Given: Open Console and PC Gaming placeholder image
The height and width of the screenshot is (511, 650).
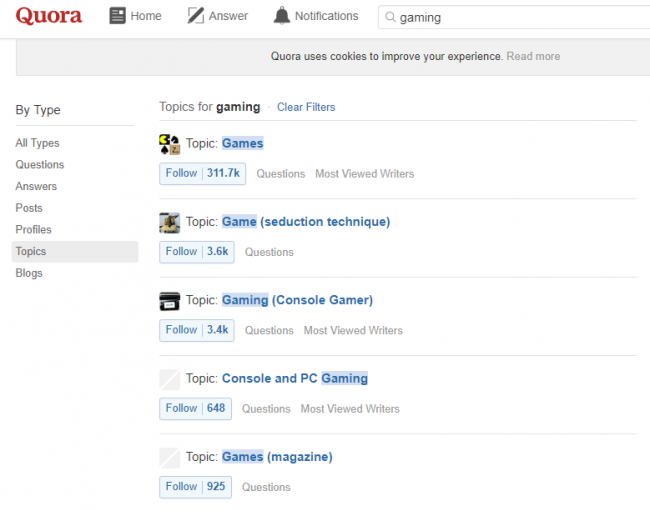Looking at the screenshot, I should click(x=170, y=379).
